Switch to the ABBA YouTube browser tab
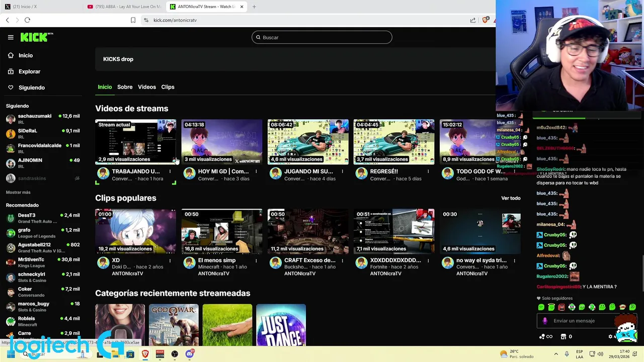The image size is (644, 362). tap(125, 7)
